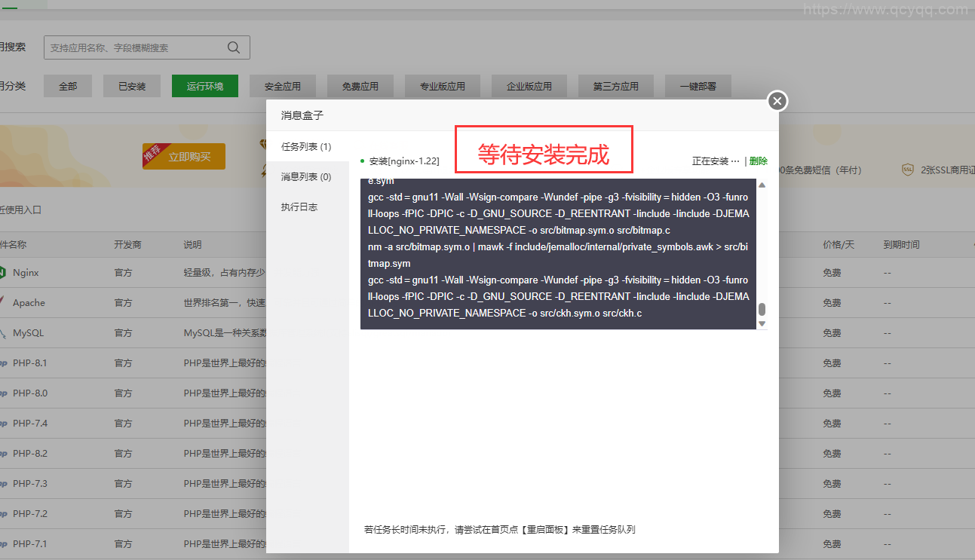The height and width of the screenshot is (560, 975).
Task: Click the SSL certificate badge icon
Action: pos(907,170)
